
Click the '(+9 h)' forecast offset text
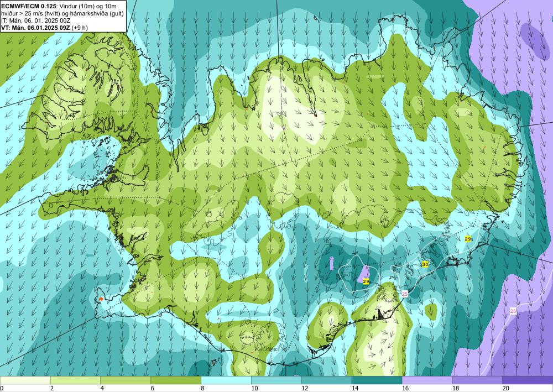[x=80, y=28]
